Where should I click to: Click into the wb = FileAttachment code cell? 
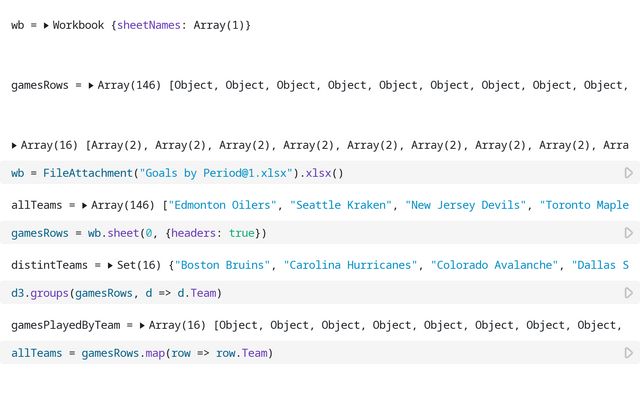[400, 173]
